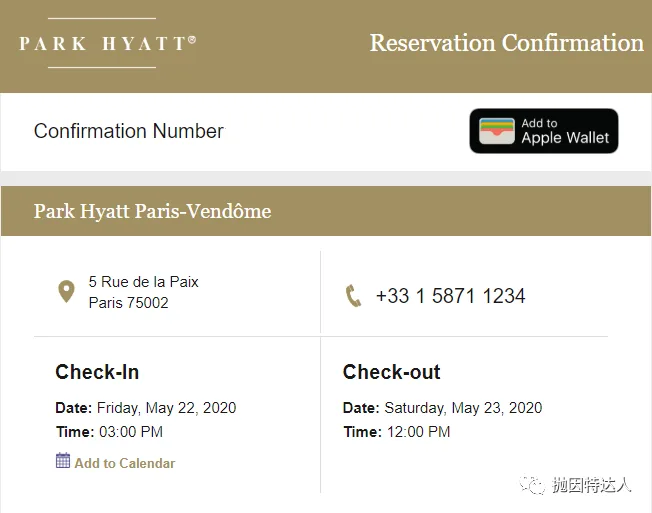The image size is (652, 513).
Task: Click the Check-out heading
Action: (x=391, y=372)
